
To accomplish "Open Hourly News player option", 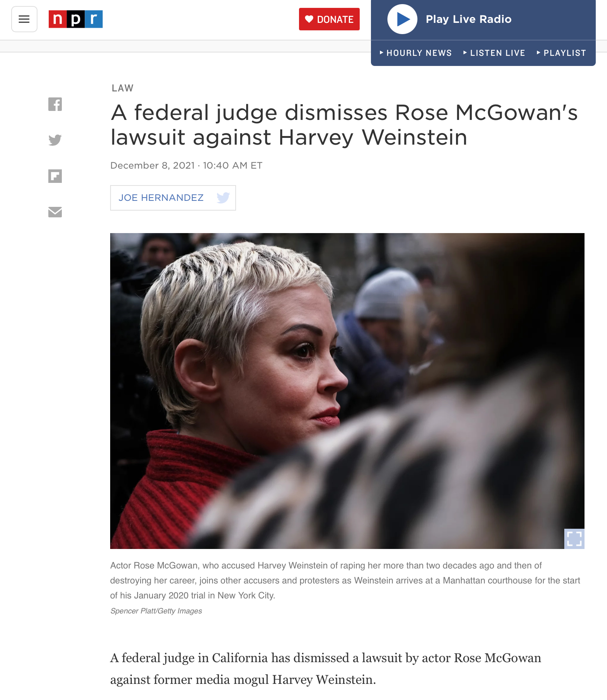I will point(416,53).
